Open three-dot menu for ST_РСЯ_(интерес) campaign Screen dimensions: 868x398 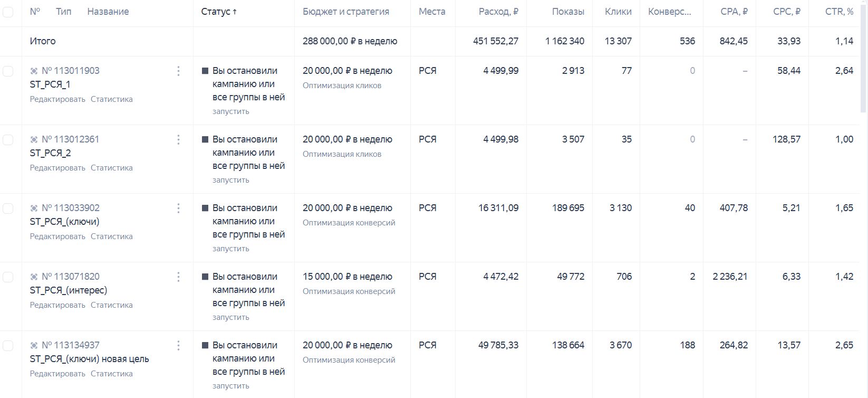178,277
